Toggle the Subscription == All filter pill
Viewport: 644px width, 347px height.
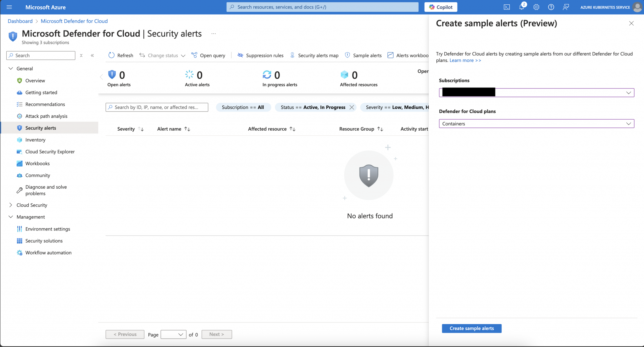243,107
